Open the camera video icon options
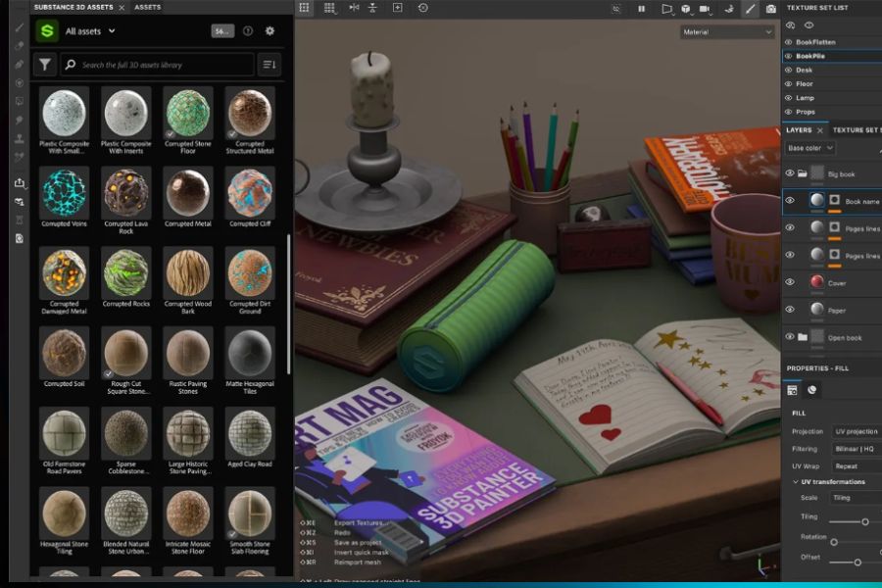 click(x=705, y=9)
